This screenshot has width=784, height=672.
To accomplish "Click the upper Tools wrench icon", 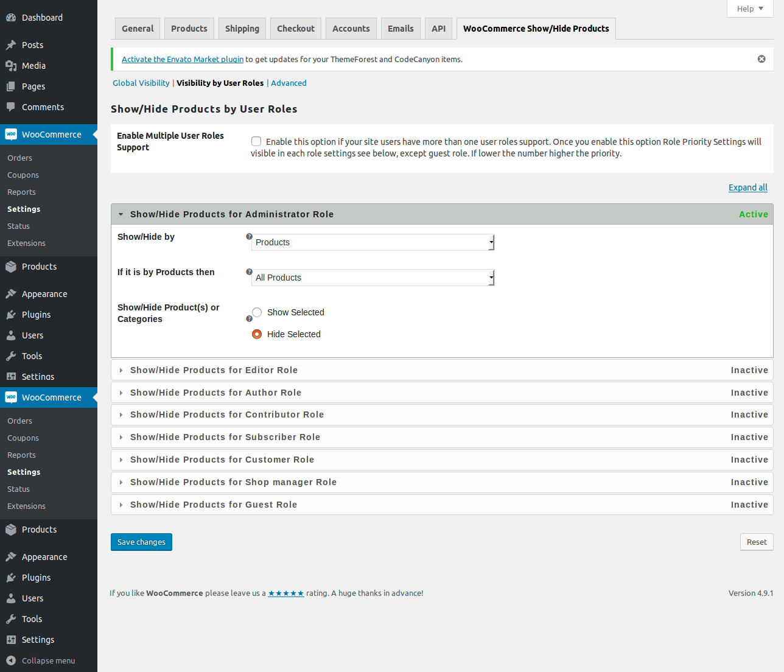I will pyautogui.click(x=11, y=356).
